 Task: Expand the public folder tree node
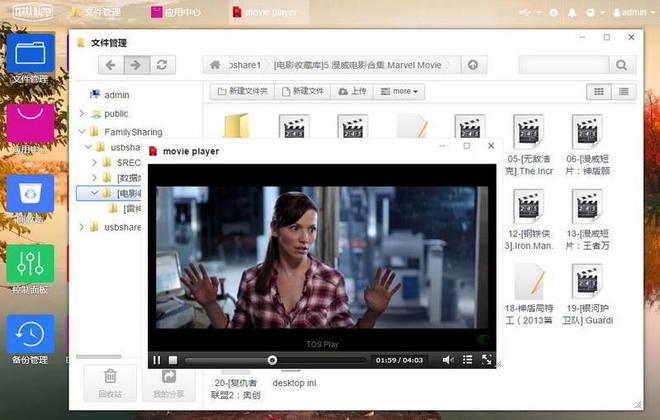[x=82, y=114]
